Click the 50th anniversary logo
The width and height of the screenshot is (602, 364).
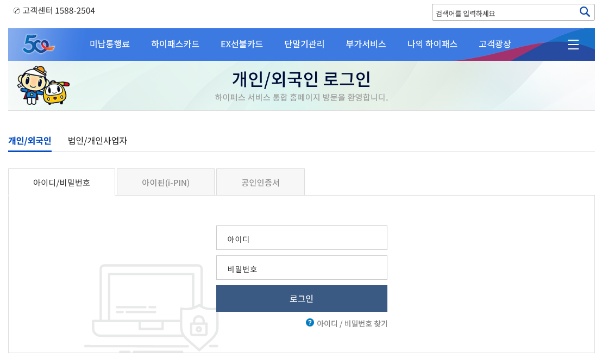39,44
